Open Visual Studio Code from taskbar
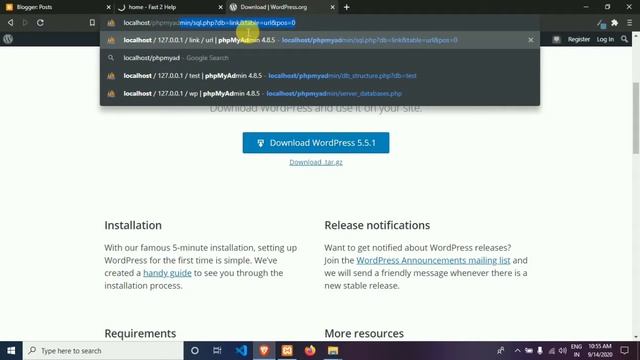Screen dimensions: 640x360 coord(241,351)
